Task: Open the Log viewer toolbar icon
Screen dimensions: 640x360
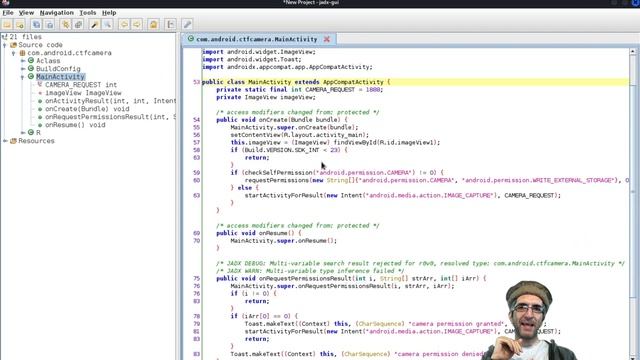Action: pos(171,24)
